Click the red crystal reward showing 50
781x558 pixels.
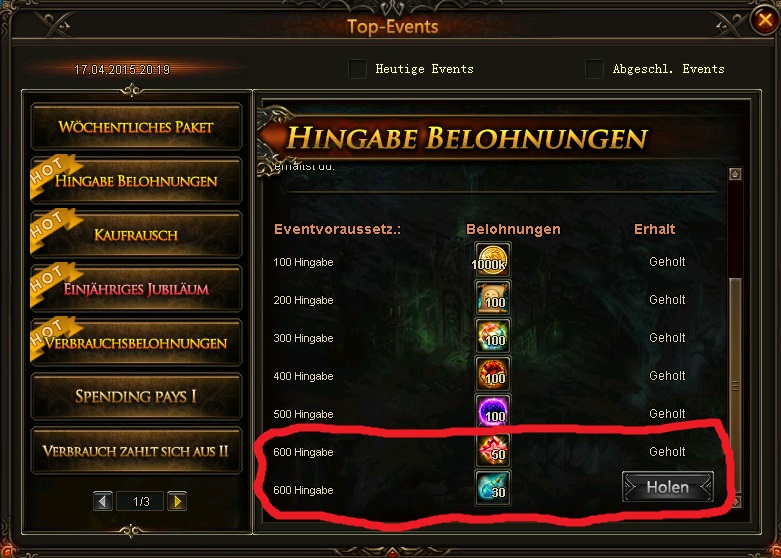pyautogui.click(x=493, y=450)
